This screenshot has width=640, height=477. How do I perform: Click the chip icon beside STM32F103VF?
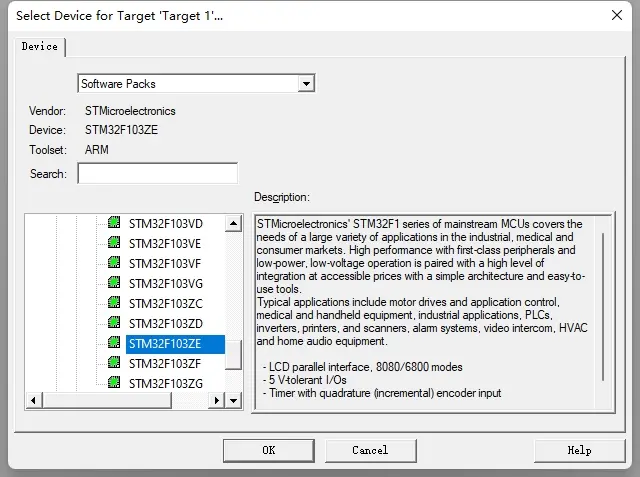pos(114,263)
